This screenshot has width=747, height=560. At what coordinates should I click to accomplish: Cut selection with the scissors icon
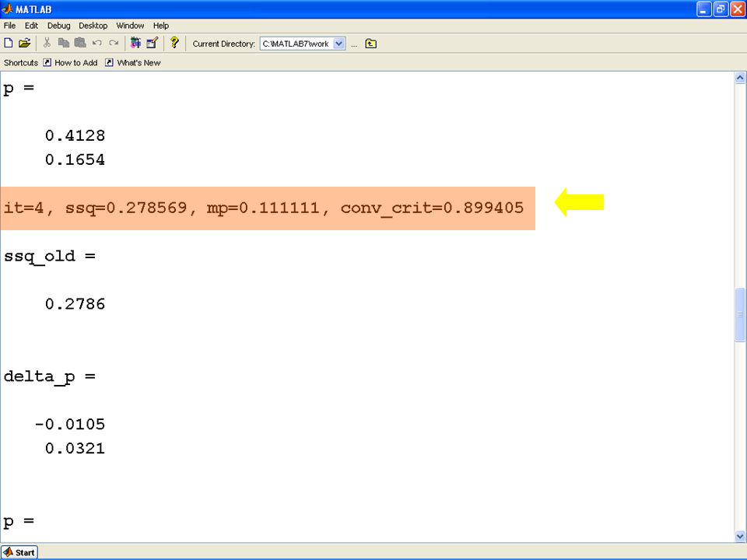(x=47, y=44)
